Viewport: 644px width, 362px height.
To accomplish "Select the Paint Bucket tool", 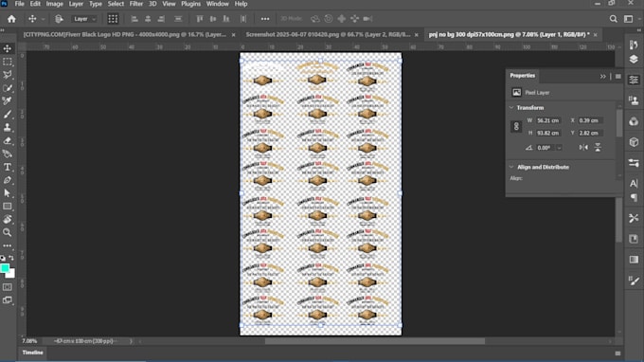I will pos(8,154).
